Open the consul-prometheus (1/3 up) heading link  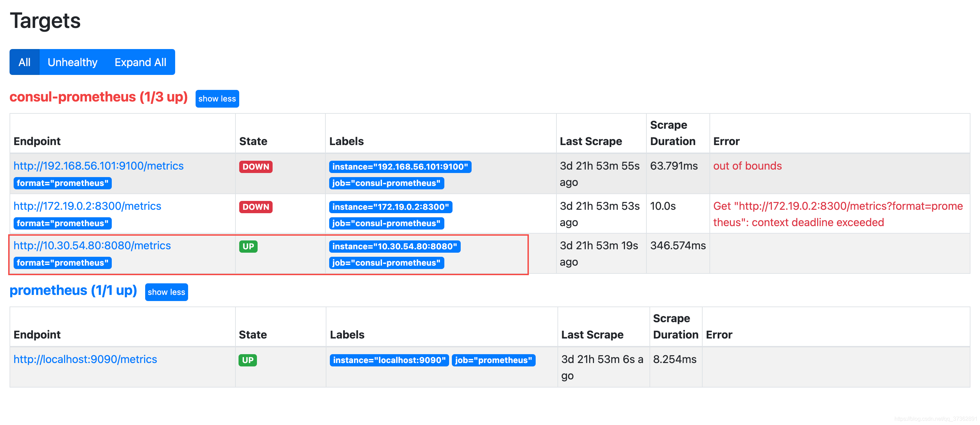(x=98, y=97)
